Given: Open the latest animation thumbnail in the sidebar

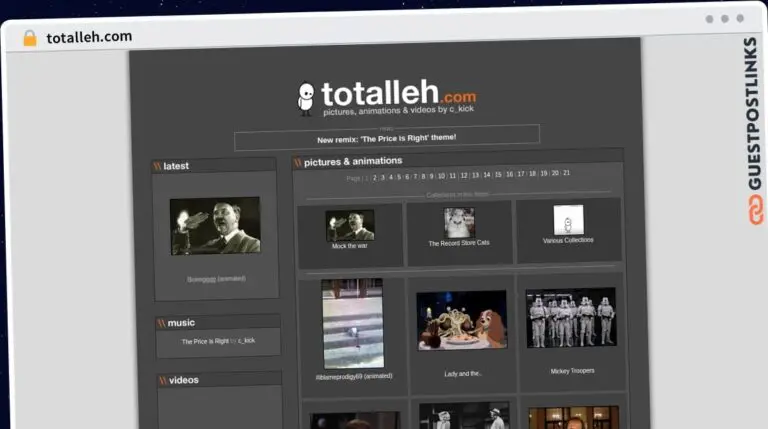Looking at the screenshot, I should pyautogui.click(x=215, y=226).
